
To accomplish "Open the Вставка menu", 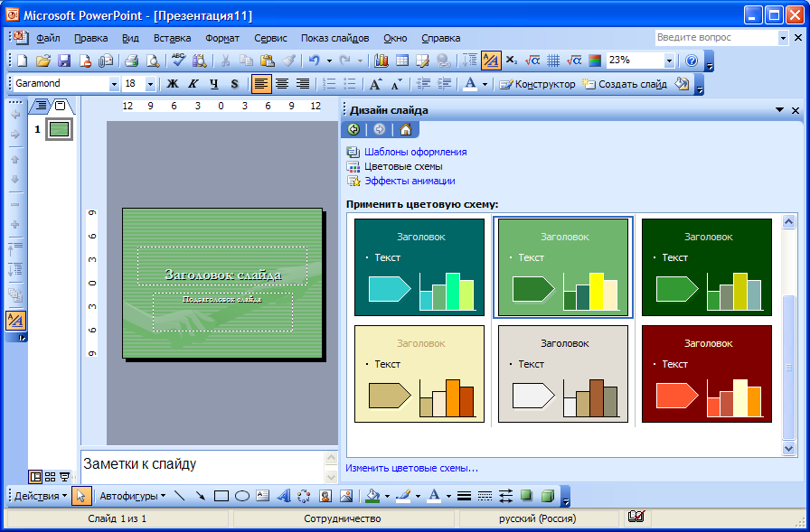I will (172, 38).
